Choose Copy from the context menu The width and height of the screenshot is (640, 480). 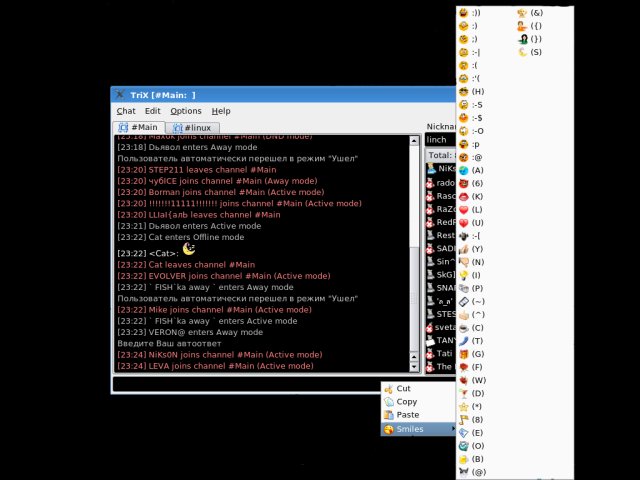(419, 402)
